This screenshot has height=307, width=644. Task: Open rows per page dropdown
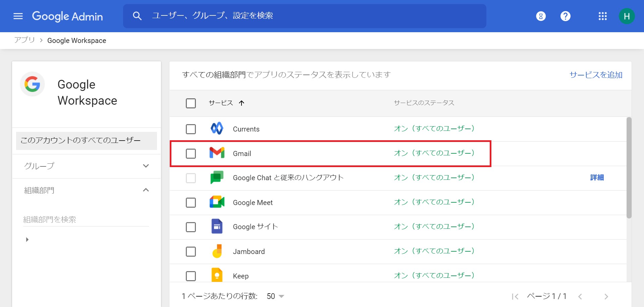[x=276, y=296]
